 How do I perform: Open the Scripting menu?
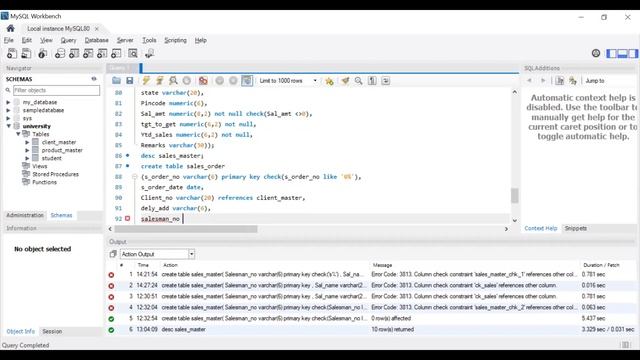tap(176, 40)
